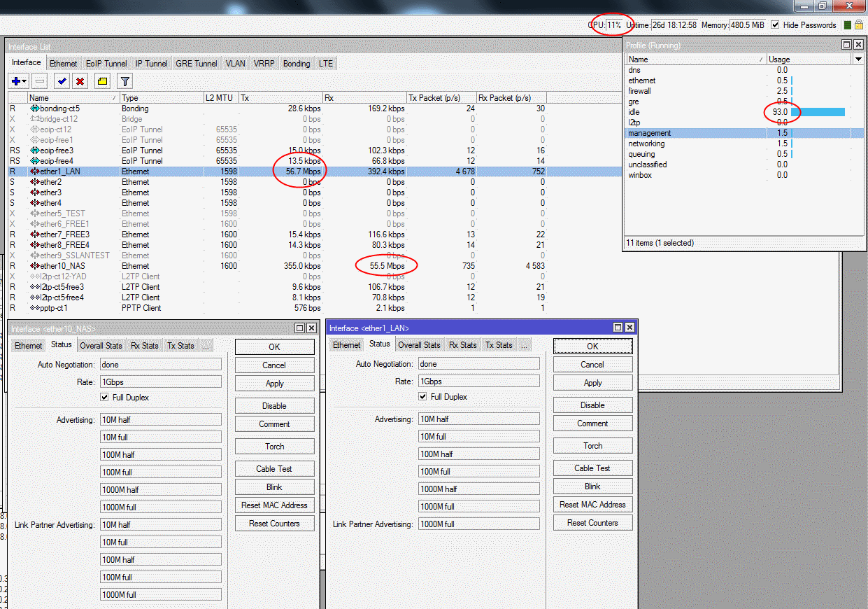Click Disable in the ether10_NAS window
868x609 pixels.
275,406
